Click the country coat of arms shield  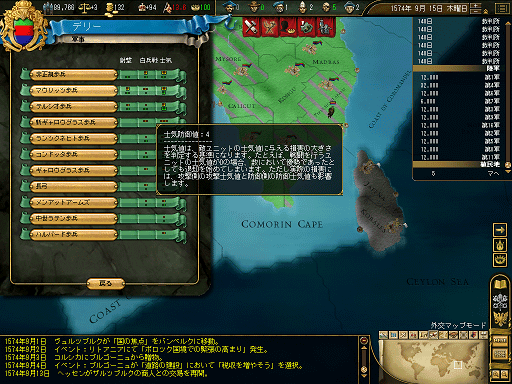click(x=24, y=31)
